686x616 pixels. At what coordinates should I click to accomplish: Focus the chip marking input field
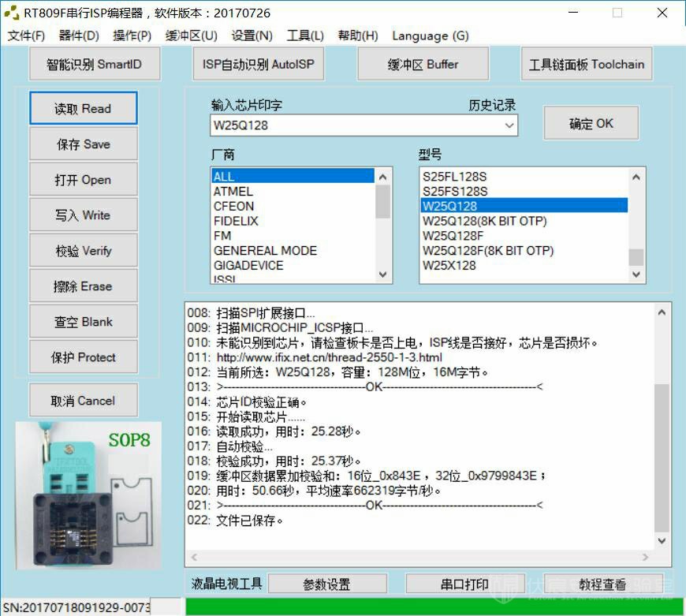tap(356, 125)
